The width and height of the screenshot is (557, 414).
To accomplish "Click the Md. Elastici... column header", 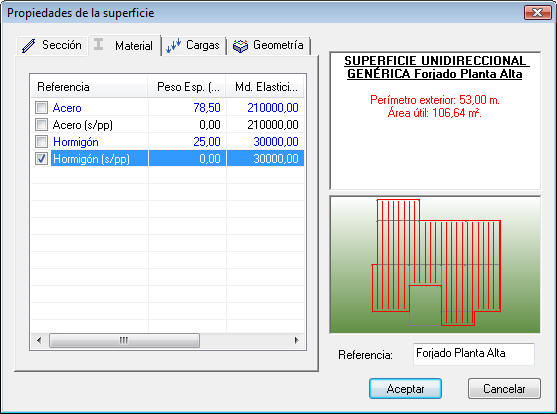I will click(x=265, y=87).
